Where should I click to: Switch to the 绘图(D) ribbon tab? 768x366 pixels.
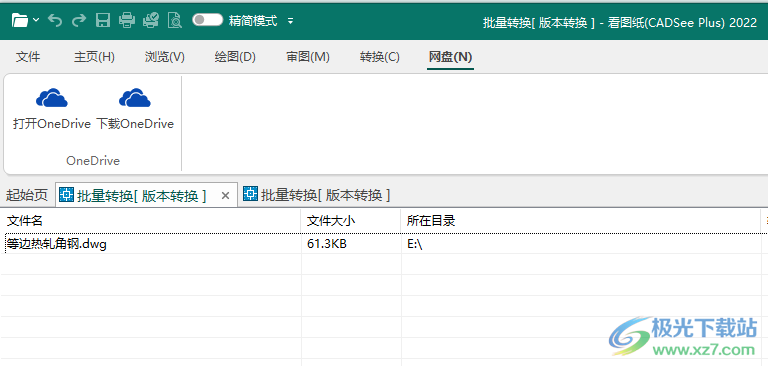[235, 57]
